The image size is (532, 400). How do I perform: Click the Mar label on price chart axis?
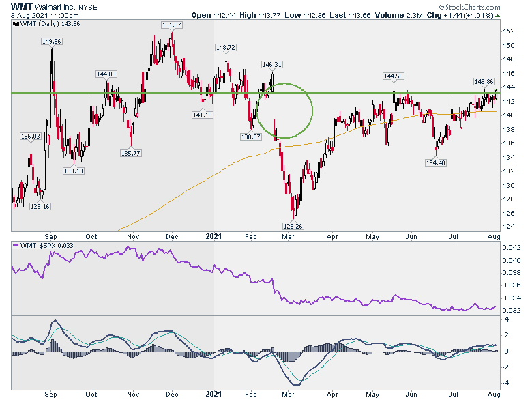click(x=288, y=236)
